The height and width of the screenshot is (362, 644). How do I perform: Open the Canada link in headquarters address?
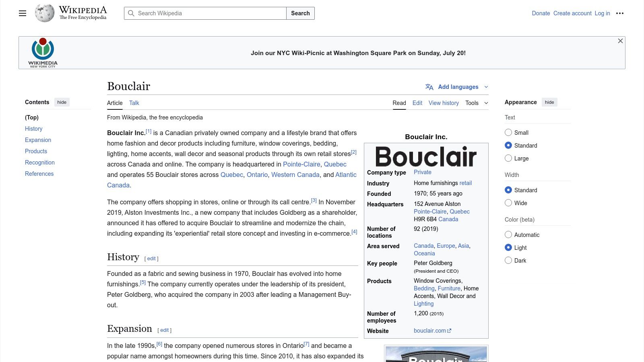click(x=448, y=219)
